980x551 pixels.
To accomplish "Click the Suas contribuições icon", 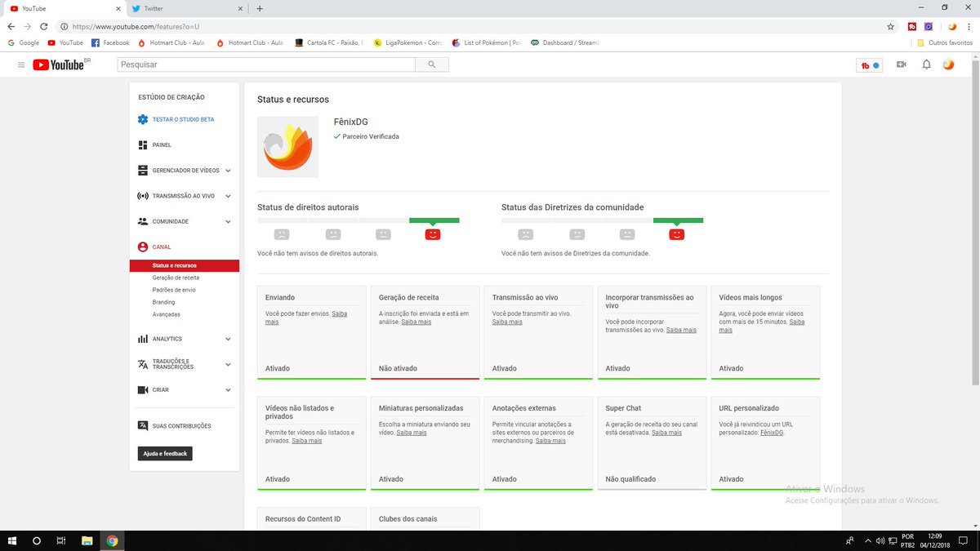I will (x=143, y=425).
